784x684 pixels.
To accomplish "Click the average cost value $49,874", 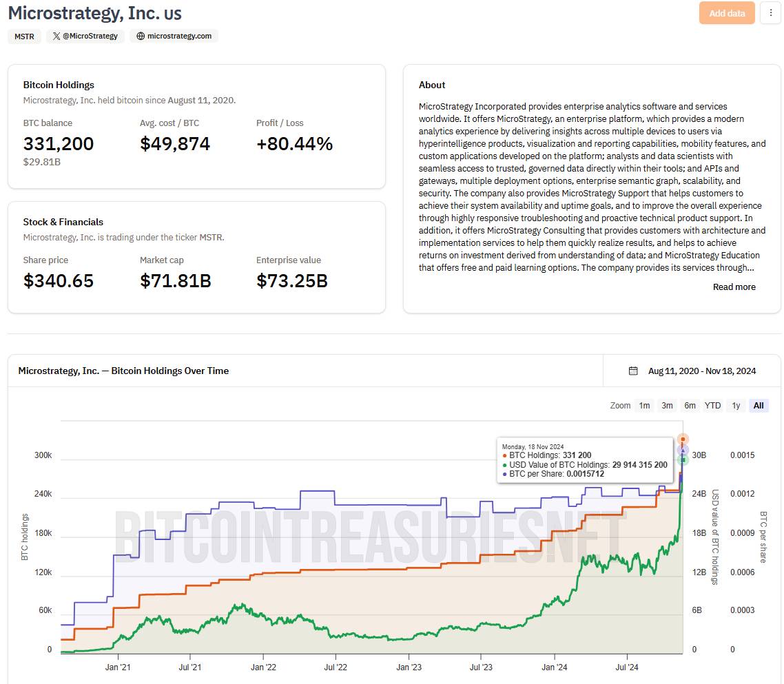I will [175, 144].
